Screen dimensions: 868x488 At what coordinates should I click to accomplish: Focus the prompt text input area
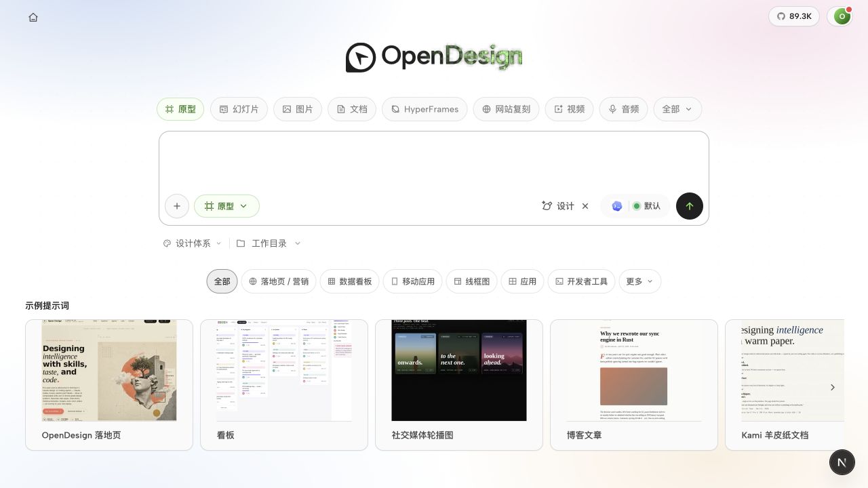[434, 161]
